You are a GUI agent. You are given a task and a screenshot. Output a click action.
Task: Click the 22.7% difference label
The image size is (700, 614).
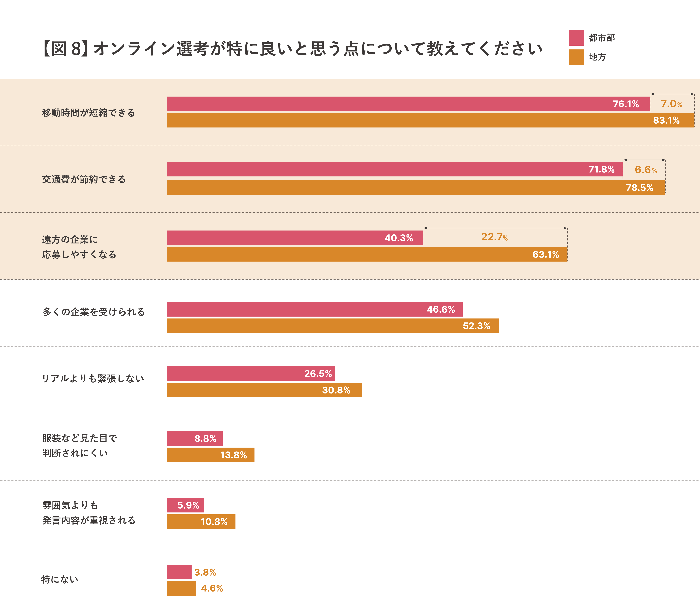[494, 237]
